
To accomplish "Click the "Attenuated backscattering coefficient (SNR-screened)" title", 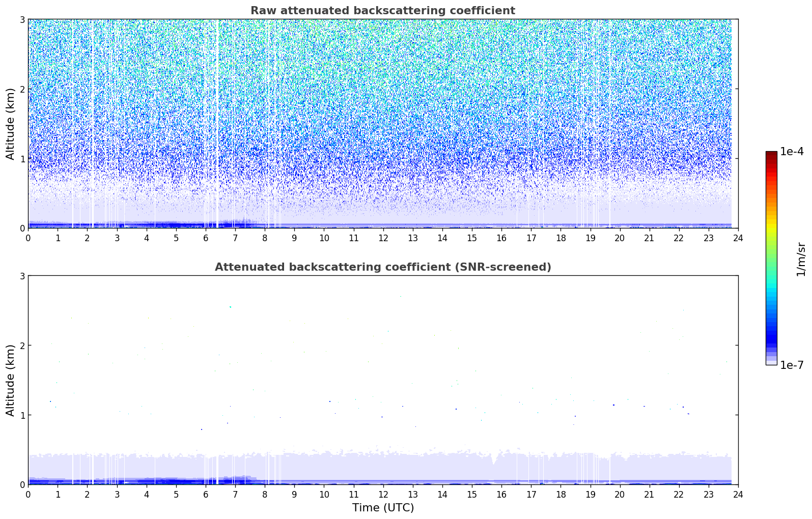I will (x=383, y=267).
